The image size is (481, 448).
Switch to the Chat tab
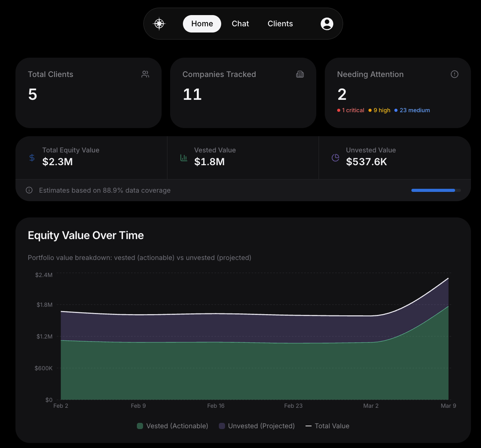click(240, 24)
